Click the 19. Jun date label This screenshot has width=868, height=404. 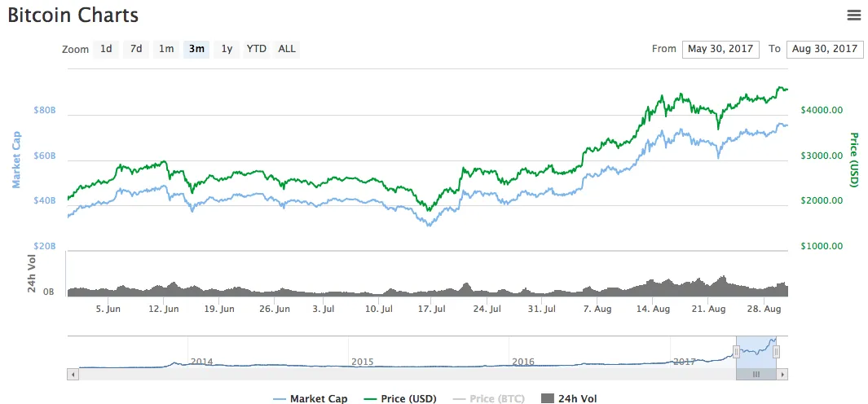click(218, 310)
